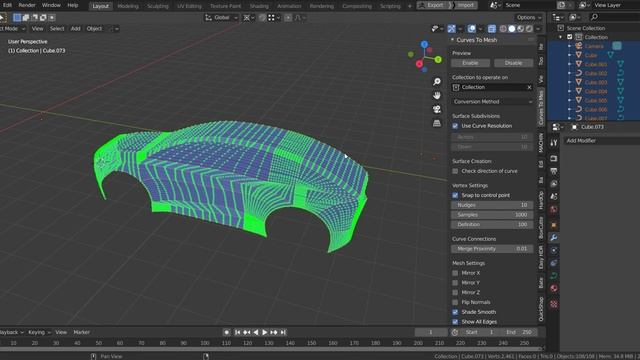This screenshot has height=360, width=640.
Task: Open the Physics properties tab icon
Action: (x=553, y=263)
